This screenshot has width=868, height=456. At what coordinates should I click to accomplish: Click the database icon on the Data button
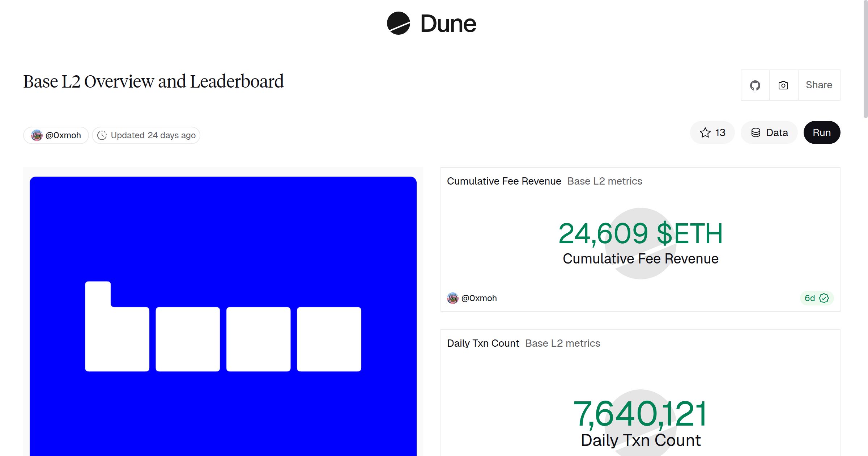(x=756, y=132)
